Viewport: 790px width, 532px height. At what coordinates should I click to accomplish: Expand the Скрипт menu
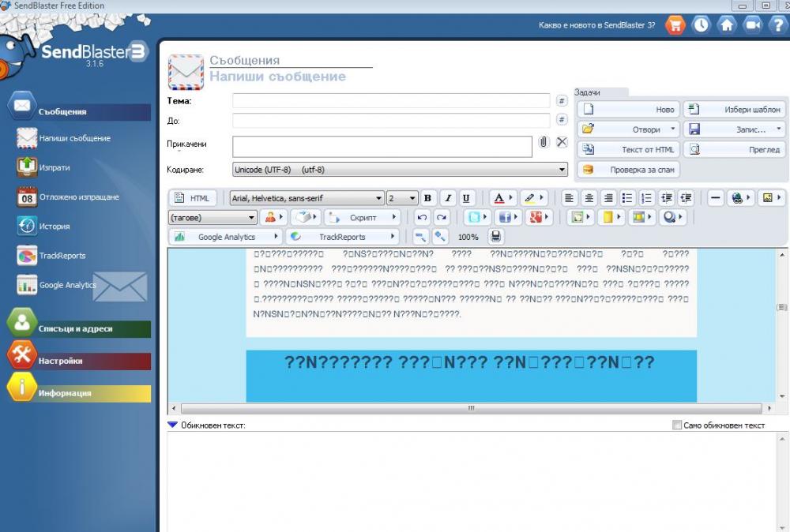click(x=363, y=217)
